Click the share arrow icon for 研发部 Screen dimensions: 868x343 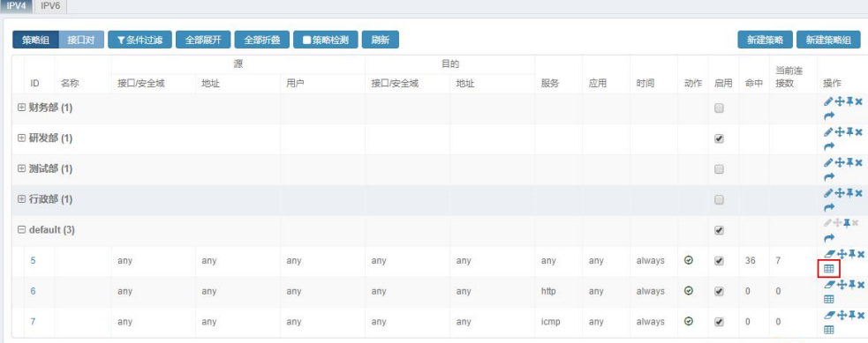click(829, 146)
